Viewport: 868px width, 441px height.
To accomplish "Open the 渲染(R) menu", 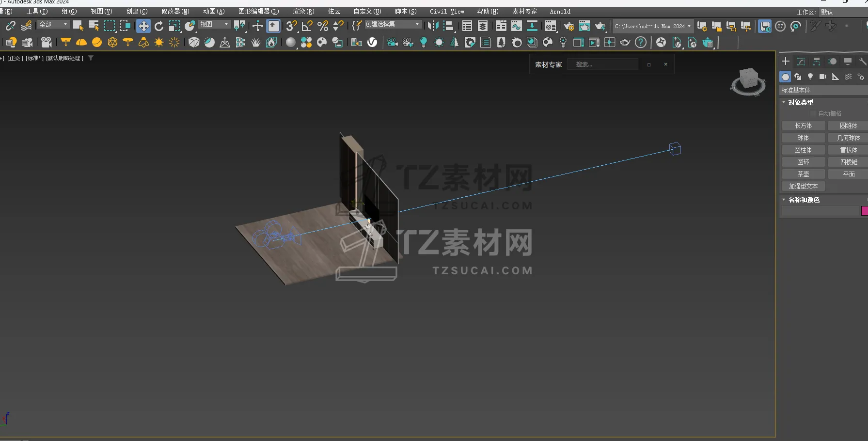I will (303, 11).
